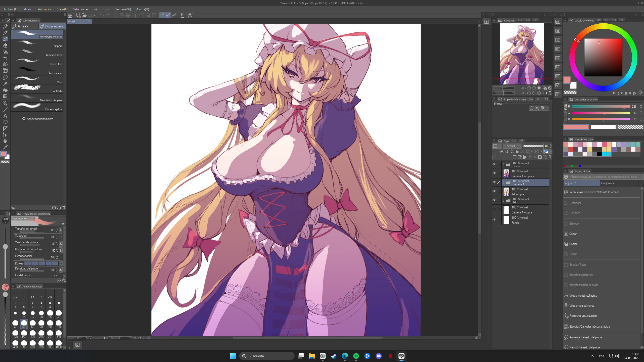Open the save options dropdown arrow in command bar
This screenshot has width=644, height=362.
[95, 15]
